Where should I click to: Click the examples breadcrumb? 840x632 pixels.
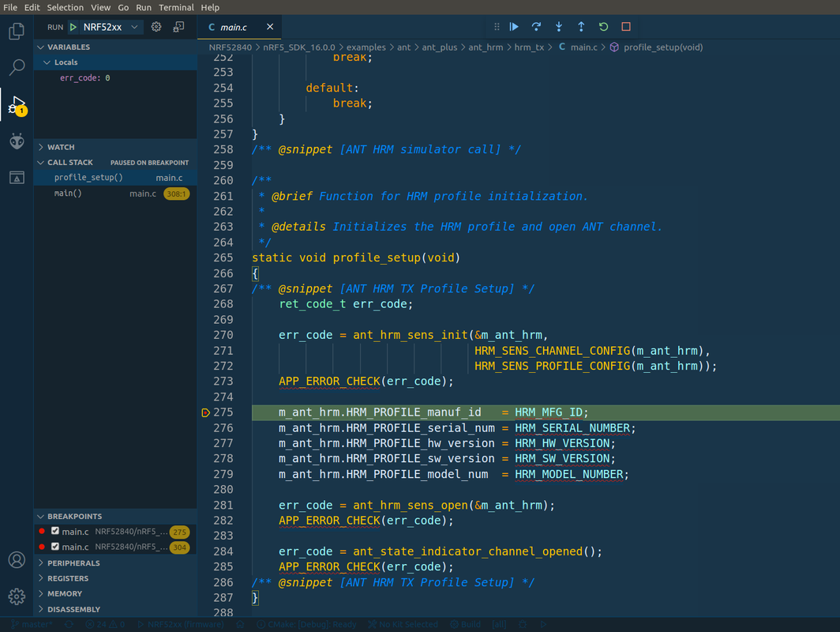coord(366,47)
